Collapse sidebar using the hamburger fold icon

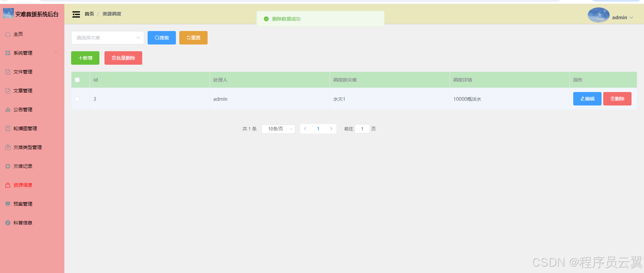click(76, 14)
